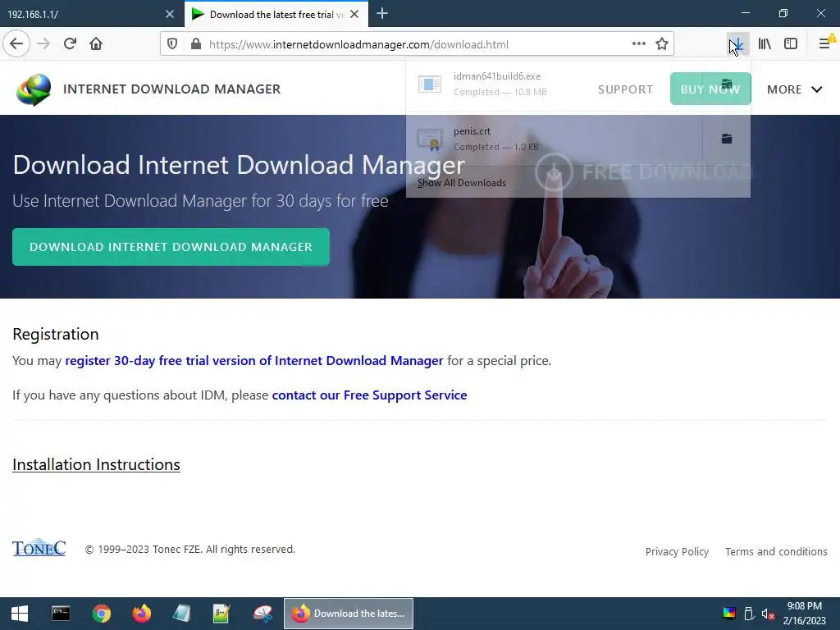Open the Firefox home page
The image size is (840, 630).
tap(96, 44)
